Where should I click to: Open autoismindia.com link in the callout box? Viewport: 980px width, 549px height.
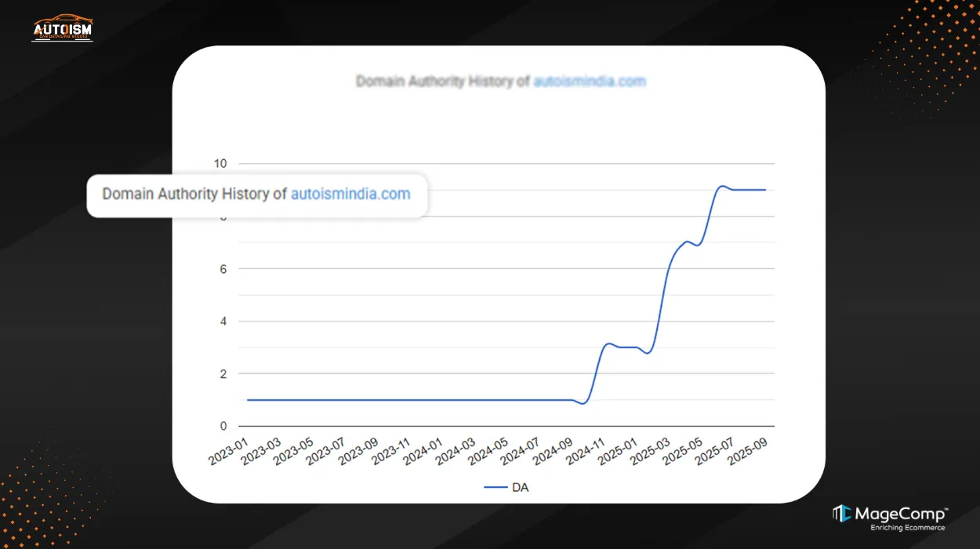pyautogui.click(x=350, y=195)
